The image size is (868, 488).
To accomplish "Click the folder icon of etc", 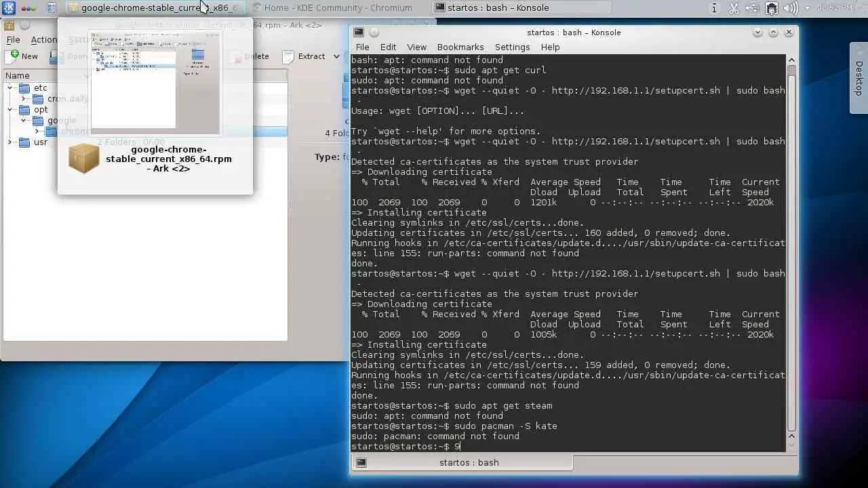I will (x=24, y=88).
